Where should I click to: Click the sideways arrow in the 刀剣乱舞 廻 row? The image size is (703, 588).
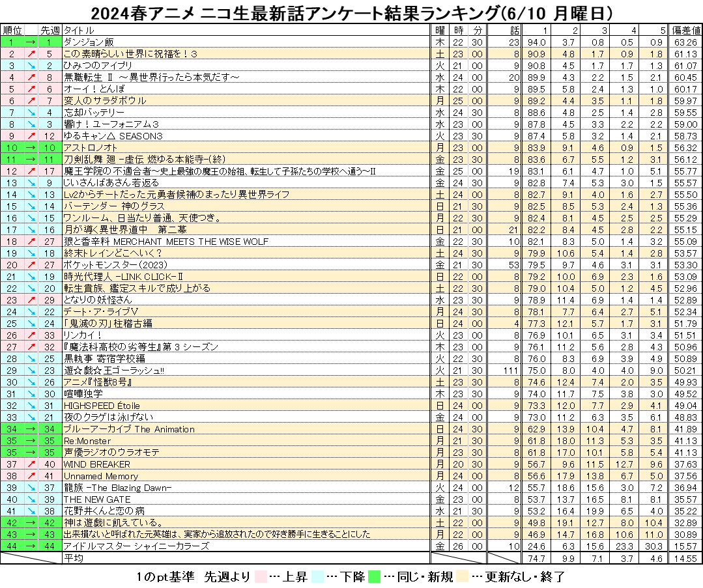(31, 159)
